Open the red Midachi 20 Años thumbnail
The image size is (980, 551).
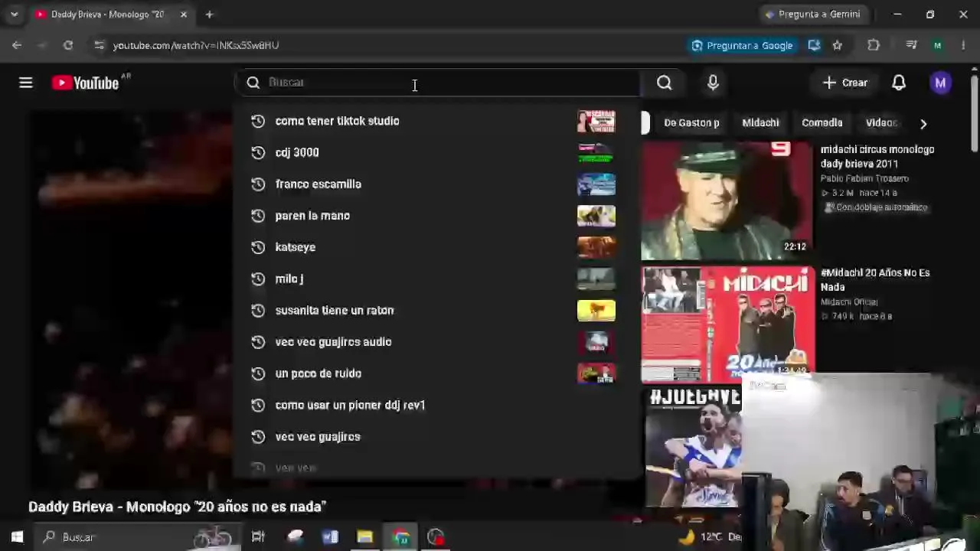(727, 324)
